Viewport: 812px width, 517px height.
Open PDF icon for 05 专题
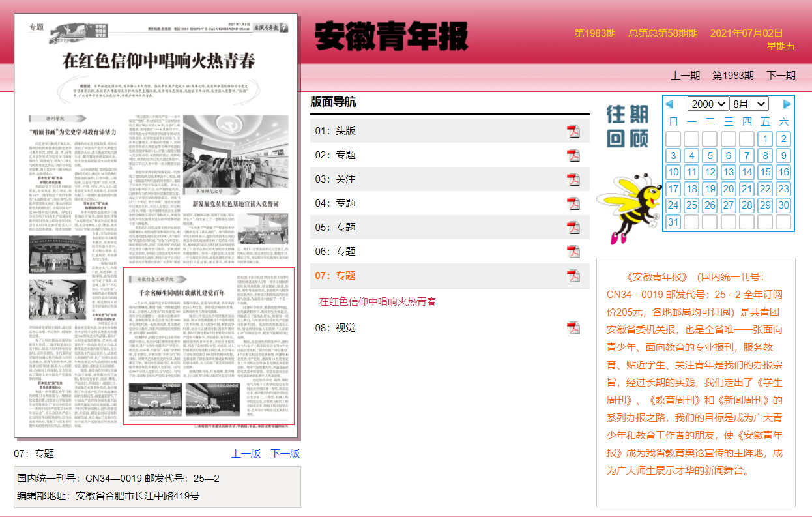click(x=573, y=228)
